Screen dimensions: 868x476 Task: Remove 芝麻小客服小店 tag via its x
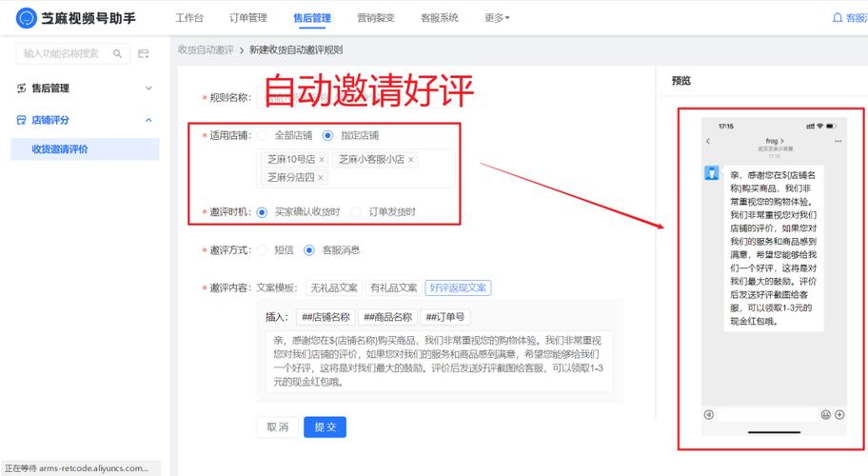click(x=411, y=159)
